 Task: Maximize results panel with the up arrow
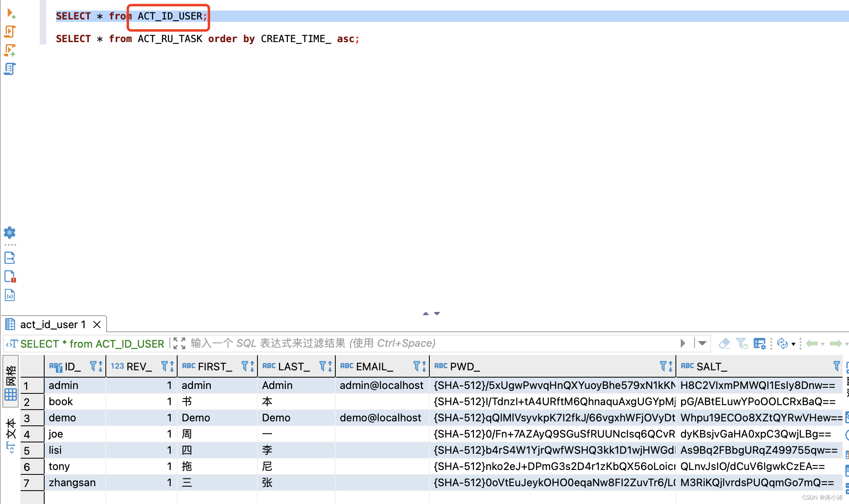(426, 314)
